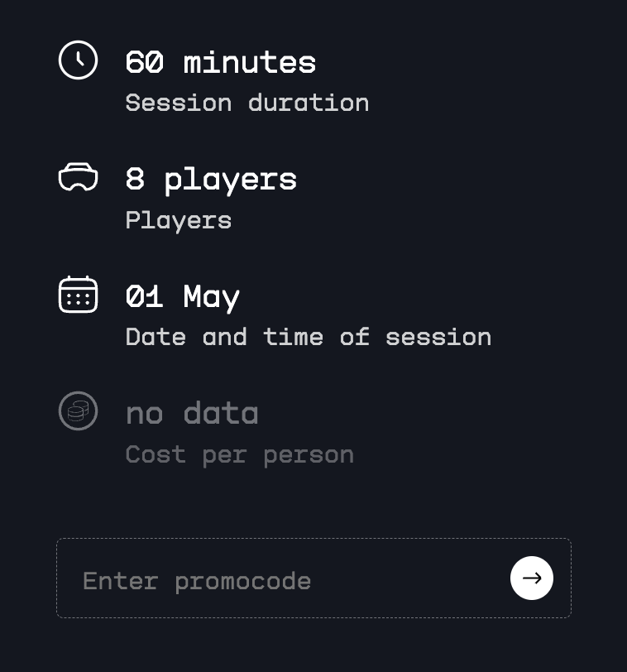Click the coins icon for cost
The height and width of the screenshot is (672, 627).
[x=79, y=411]
